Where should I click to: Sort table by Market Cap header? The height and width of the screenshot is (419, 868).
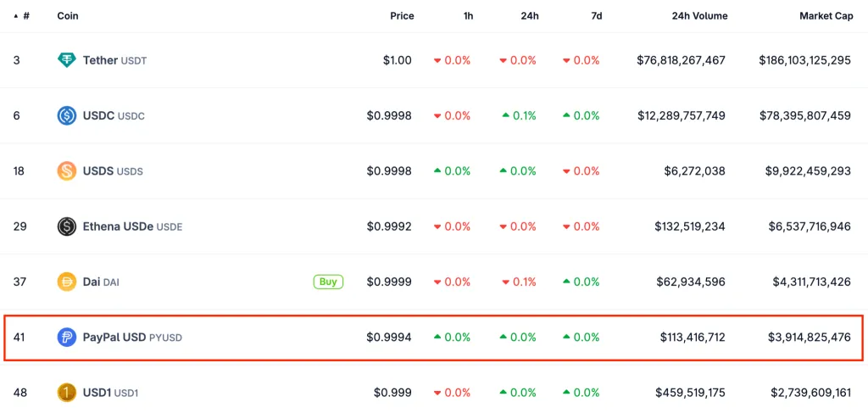pyautogui.click(x=825, y=16)
